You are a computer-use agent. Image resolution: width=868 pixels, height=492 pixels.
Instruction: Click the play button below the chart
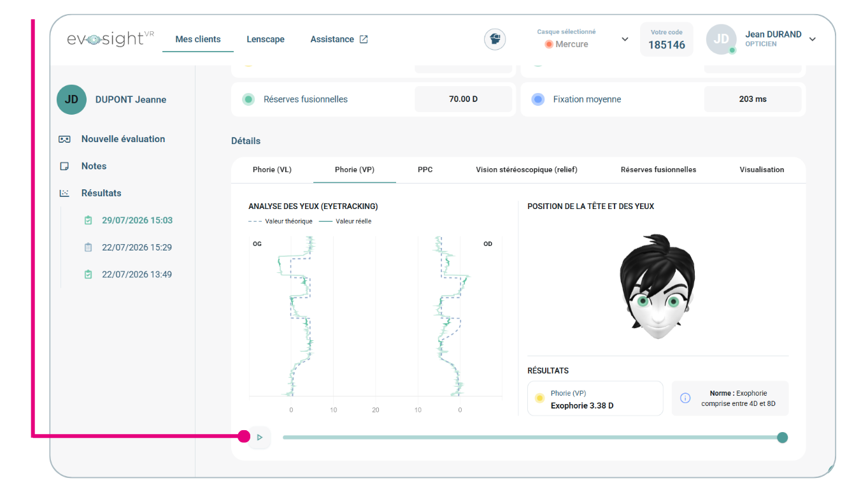tap(259, 437)
